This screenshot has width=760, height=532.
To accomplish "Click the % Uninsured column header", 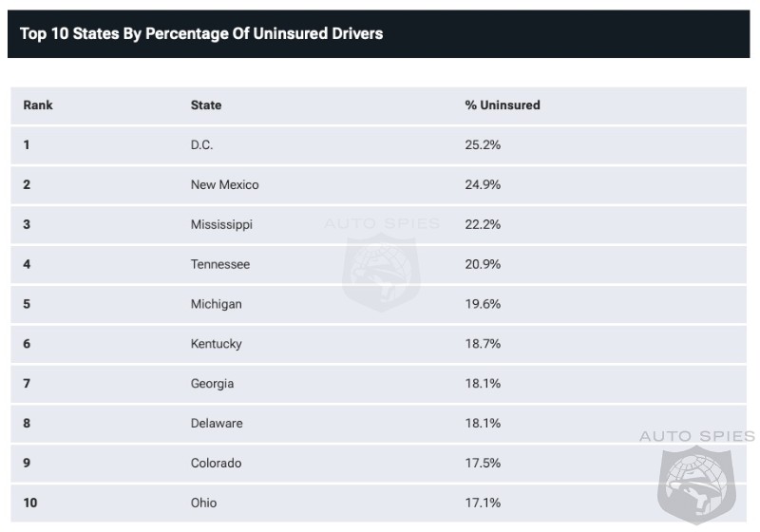I will (x=503, y=105).
